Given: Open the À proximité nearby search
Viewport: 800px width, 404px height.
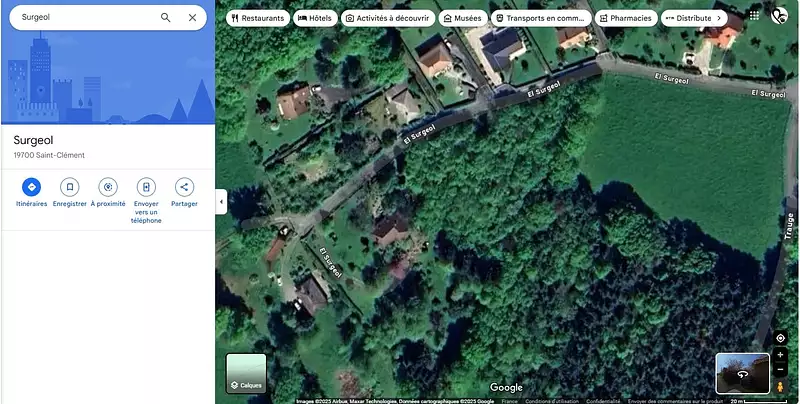Looking at the screenshot, I should [108, 187].
